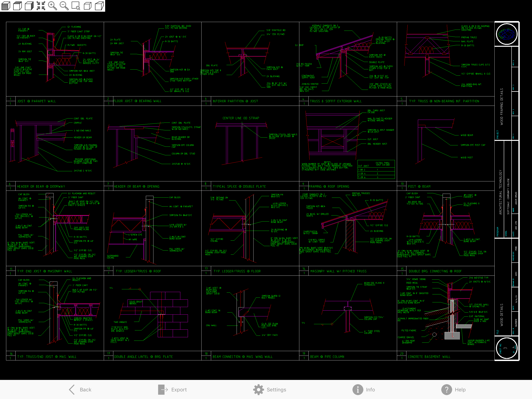
Task: Zoom in with the plus magnifier
Action: [x=52, y=5]
